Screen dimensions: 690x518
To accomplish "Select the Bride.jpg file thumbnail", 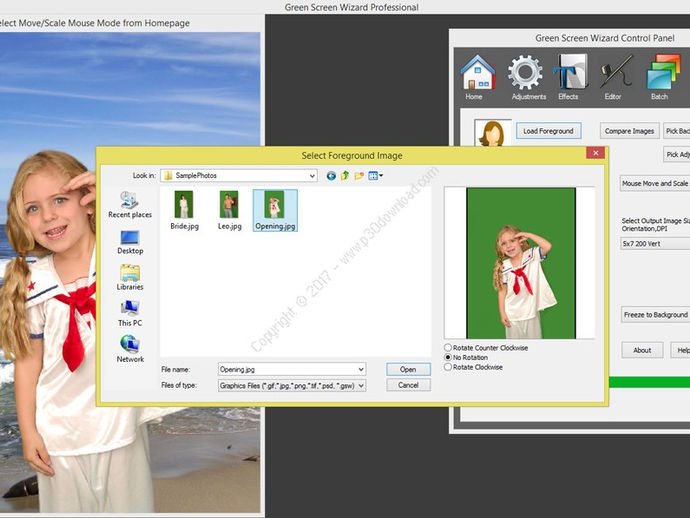I will click(184, 210).
